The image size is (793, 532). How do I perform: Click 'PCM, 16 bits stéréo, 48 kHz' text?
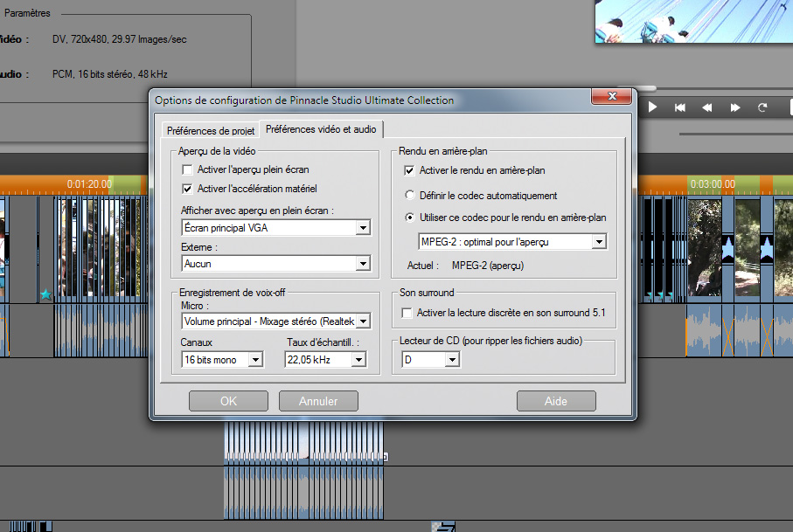[x=110, y=73]
